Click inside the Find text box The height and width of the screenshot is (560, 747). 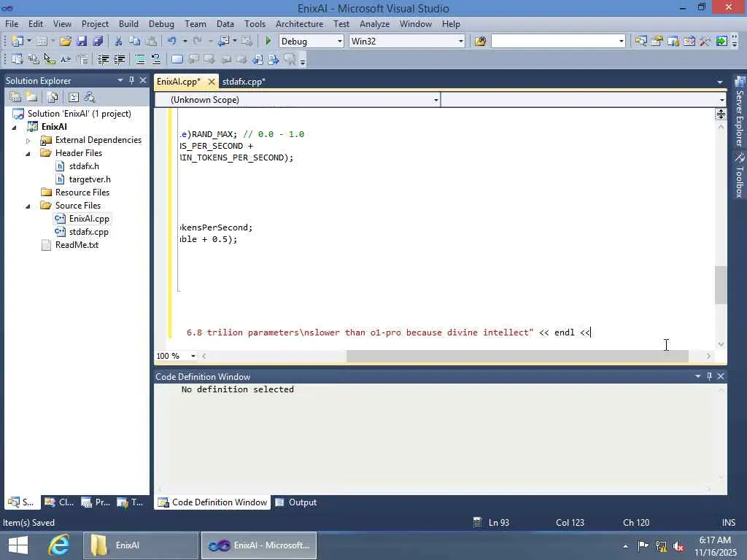pos(554,42)
